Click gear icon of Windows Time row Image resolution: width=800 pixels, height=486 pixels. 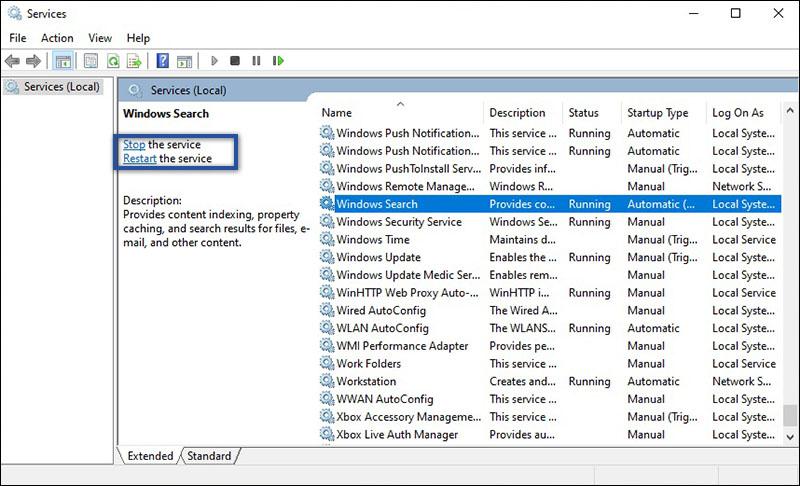coord(327,239)
